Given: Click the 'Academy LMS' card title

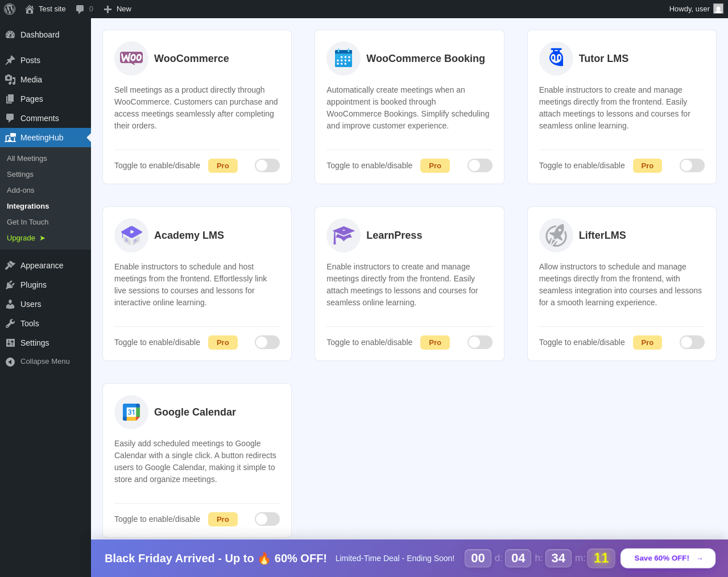Looking at the screenshot, I should click(x=189, y=235).
